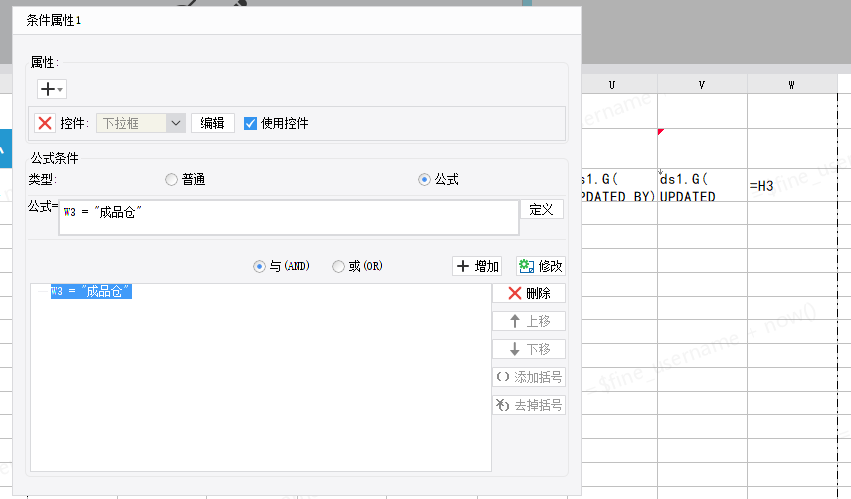
Task: Select the 公式 condition type radio
Action: click(x=424, y=180)
